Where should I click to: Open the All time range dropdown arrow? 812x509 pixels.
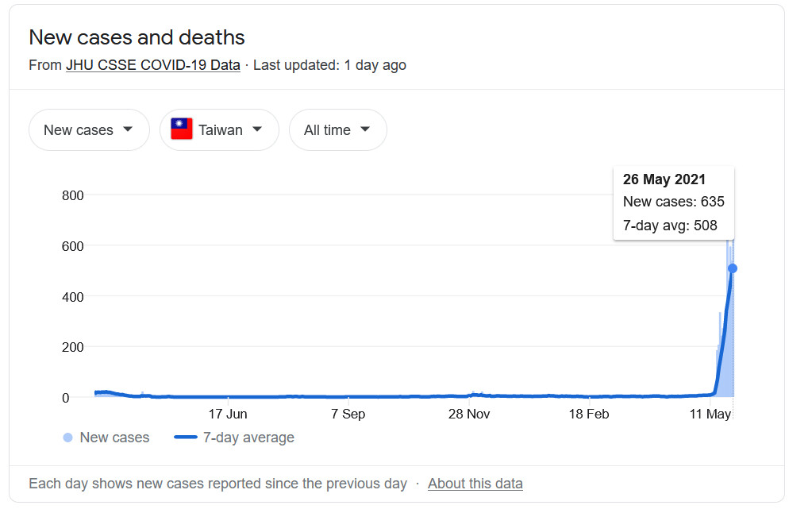tap(365, 129)
